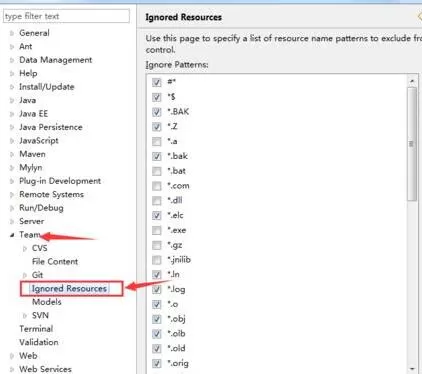Viewport: 422px width, 374px height.
Task: Expand the Git node arrow
Action: pos(25,275)
